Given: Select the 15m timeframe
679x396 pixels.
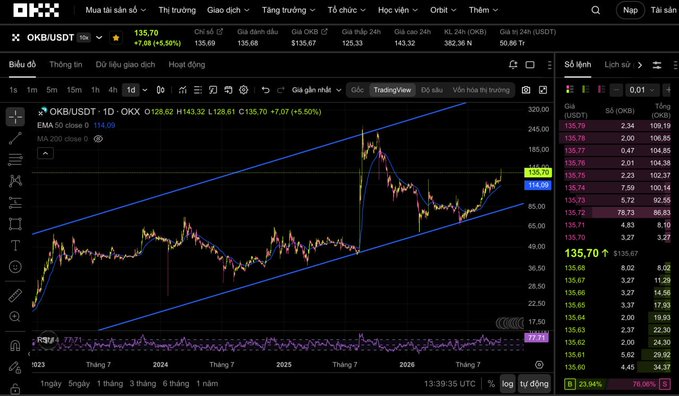Looking at the screenshot, I should [74, 90].
